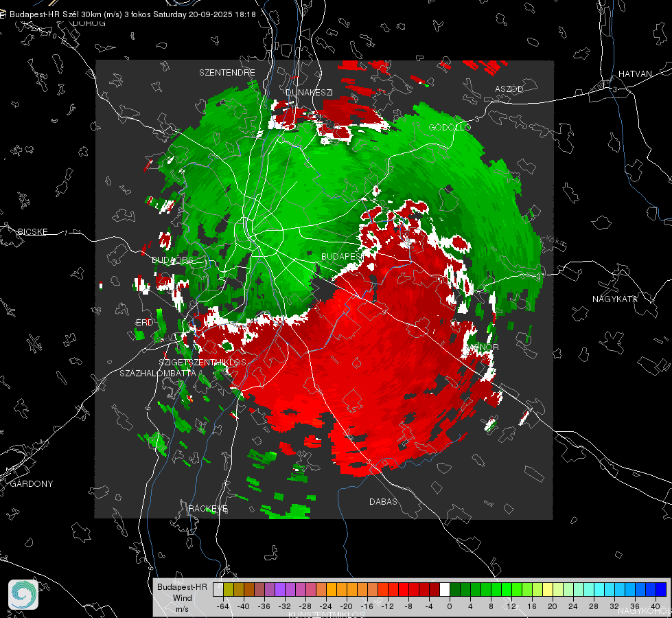Click the DOROG map label
This screenshot has height=618, width=672.
pyautogui.click(x=89, y=23)
